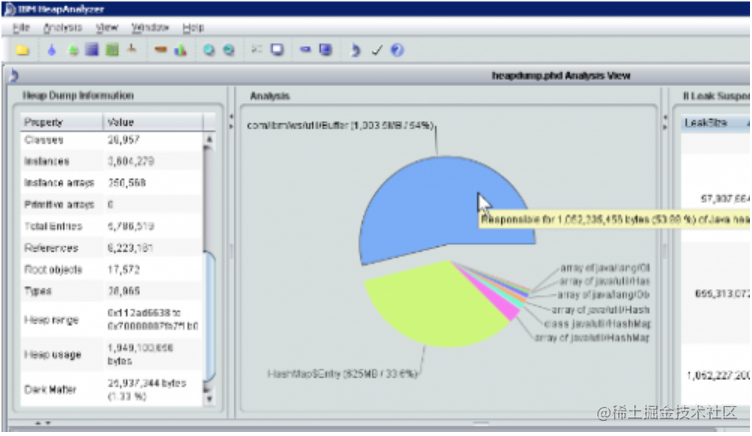Screen dimensions: 752x436
Task: Sort by the Value column header
Action: [x=153, y=122]
